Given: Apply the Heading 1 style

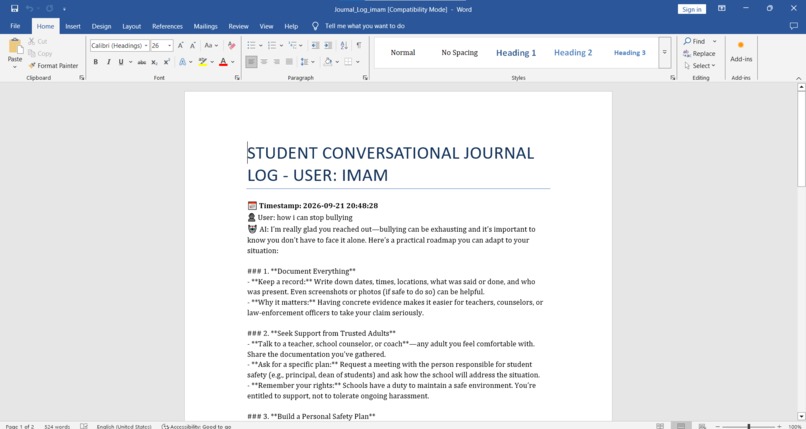Looking at the screenshot, I should (516, 52).
